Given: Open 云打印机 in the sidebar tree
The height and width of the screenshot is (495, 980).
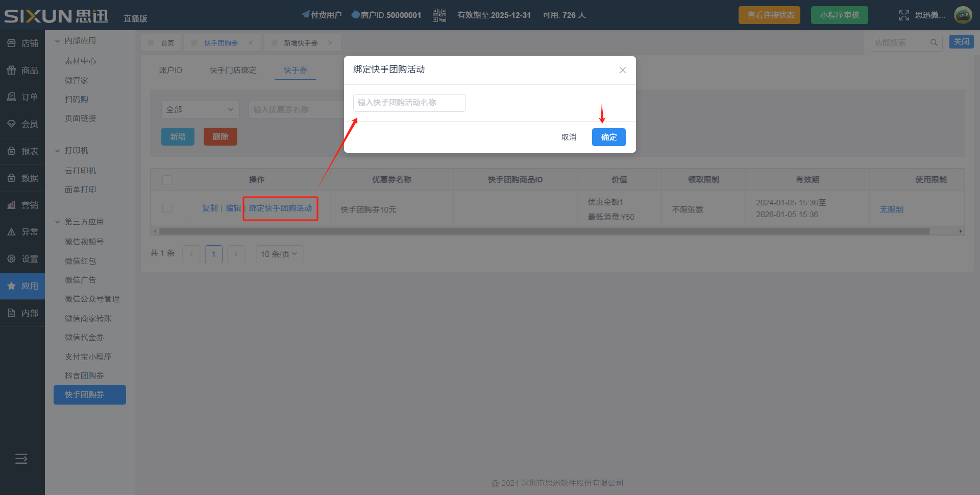Looking at the screenshot, I should 80,171.
